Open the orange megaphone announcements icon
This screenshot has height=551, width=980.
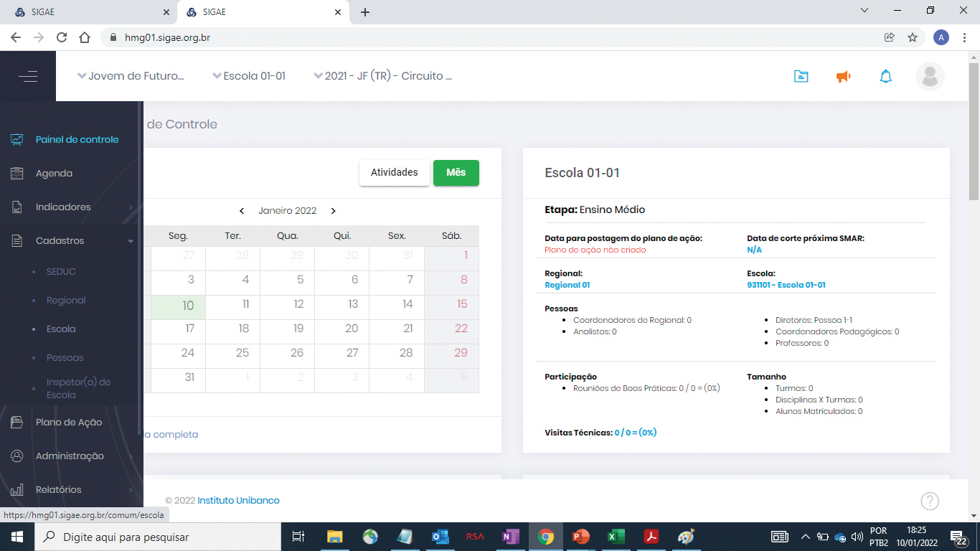[844, 77]
